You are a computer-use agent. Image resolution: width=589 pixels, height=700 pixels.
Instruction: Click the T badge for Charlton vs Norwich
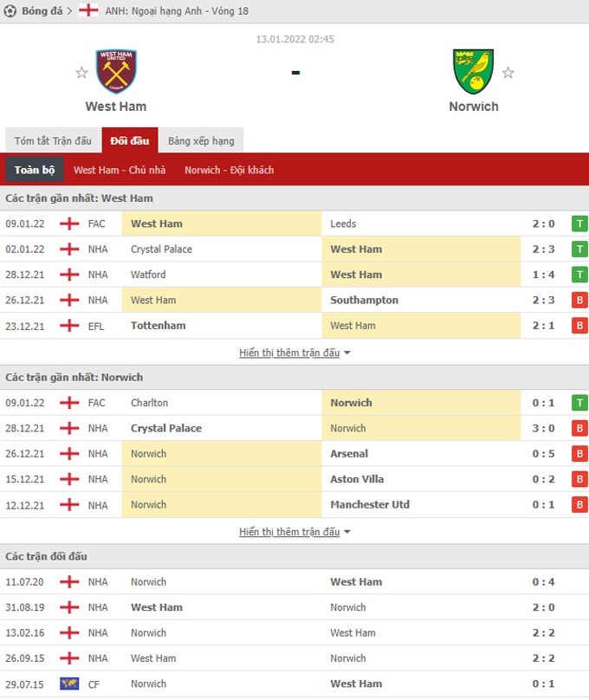[x=579, y=403]
